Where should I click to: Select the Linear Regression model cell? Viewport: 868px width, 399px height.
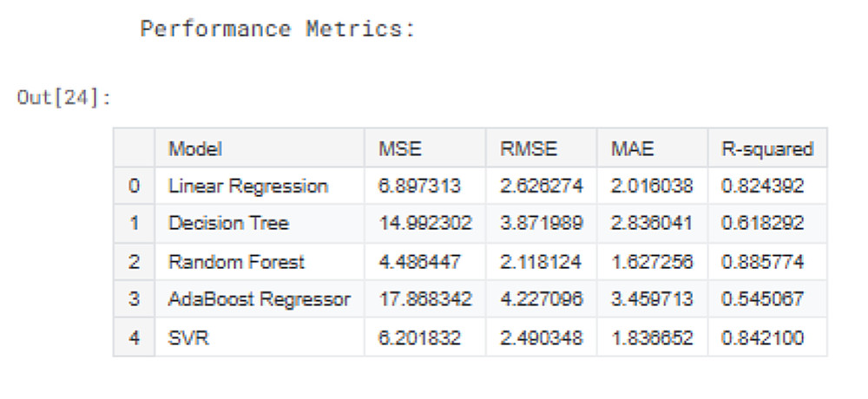click(248, 186)
